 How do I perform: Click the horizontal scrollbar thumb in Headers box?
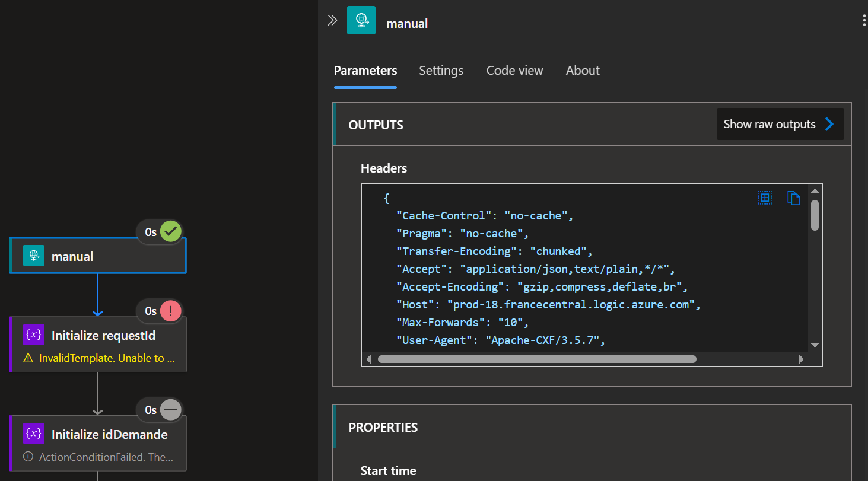537,359
